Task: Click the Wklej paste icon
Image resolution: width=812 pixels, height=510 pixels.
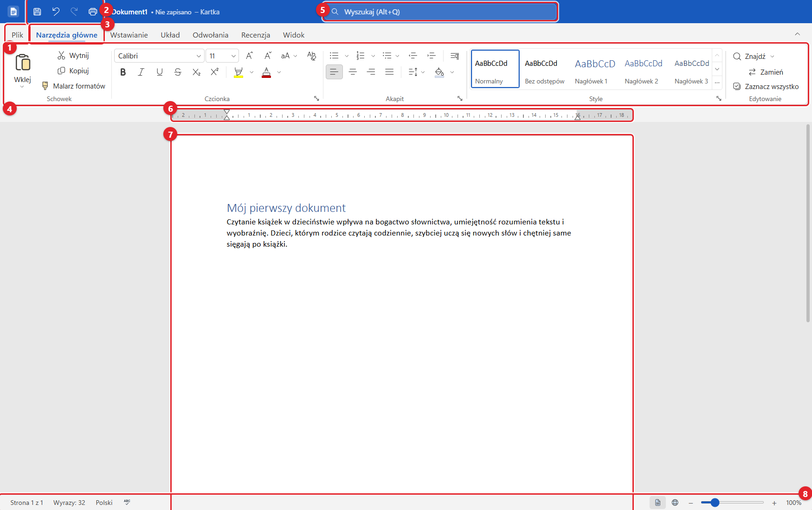Action: pyautogui.click(x=23, y=63)
